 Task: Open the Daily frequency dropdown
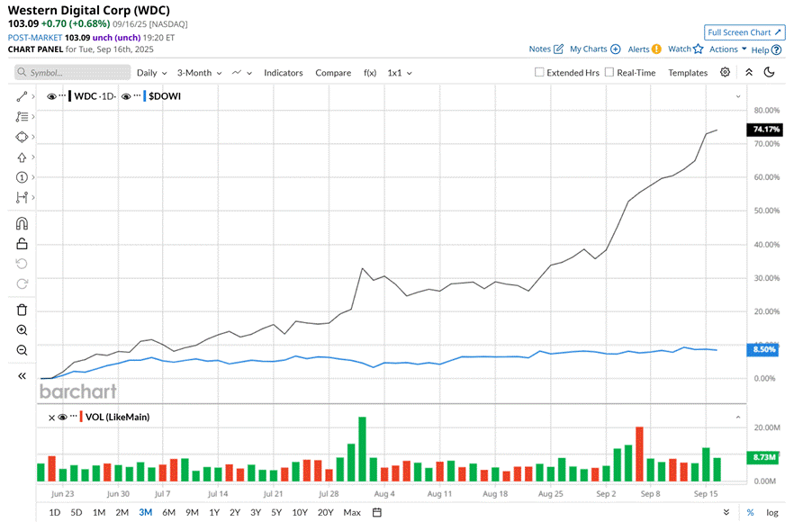(152, 73)
